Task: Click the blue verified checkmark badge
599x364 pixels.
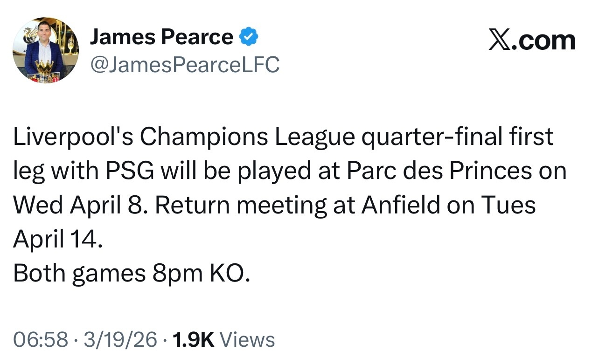Action: pyautogui.click(x=249, y=37)
